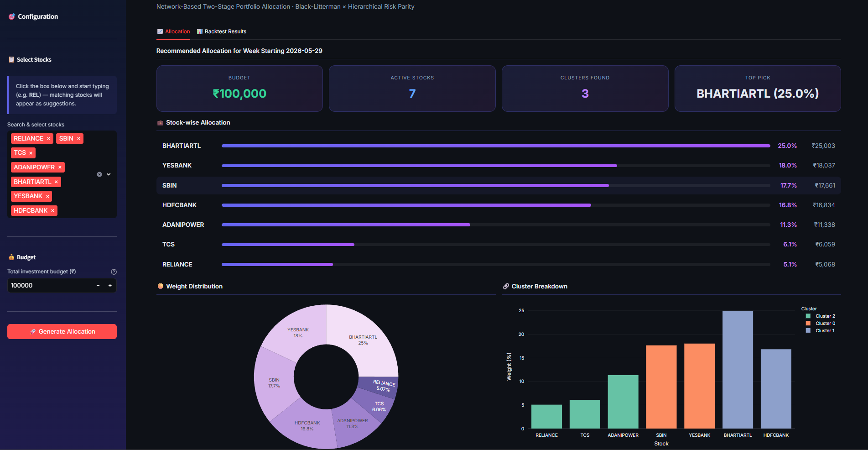Select the BHARTIARTL slice in the donut chart
The height and width of the screenshot is (450, 868).
coord(363,340)
